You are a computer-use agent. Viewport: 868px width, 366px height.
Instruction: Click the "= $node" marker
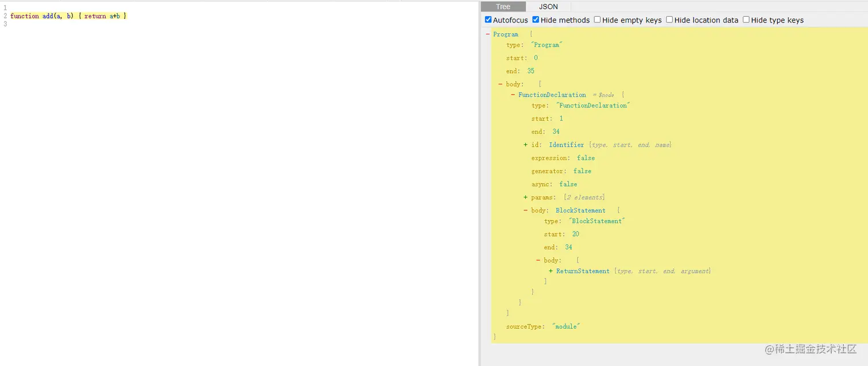click(x=603, y=95)
